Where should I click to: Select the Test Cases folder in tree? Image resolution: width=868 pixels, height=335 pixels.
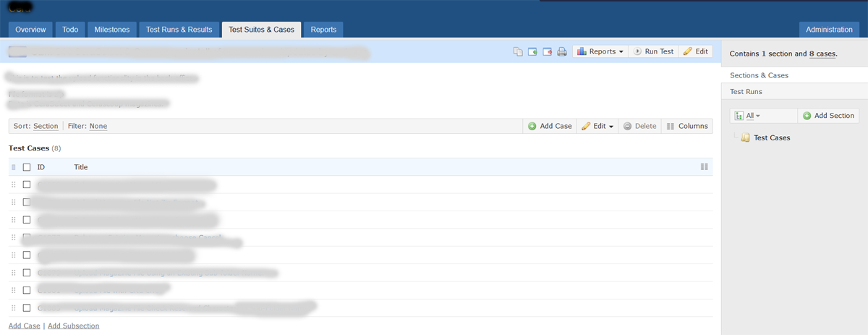[771, 137]
